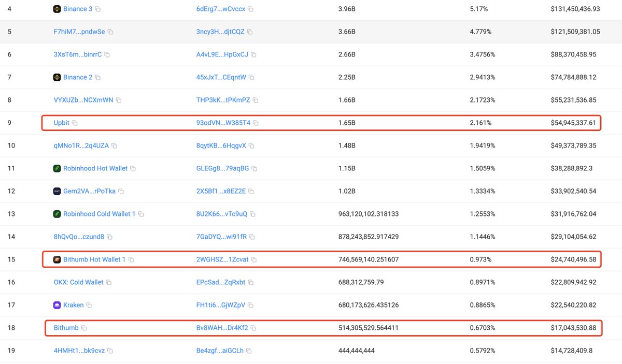Click the Bithumb Hot Wallet 1 logo

(57, 260)
